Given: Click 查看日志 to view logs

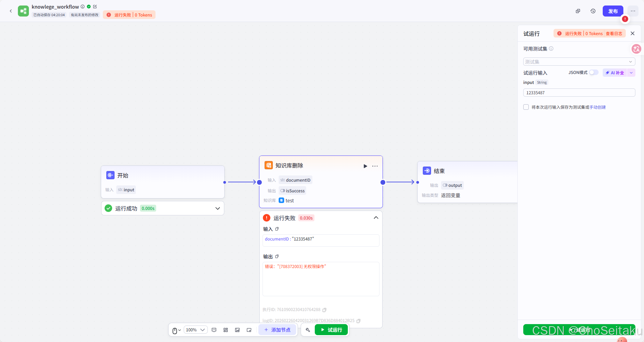Looking at the screenshot, I should pyautogui.click(x=614, y=34).
